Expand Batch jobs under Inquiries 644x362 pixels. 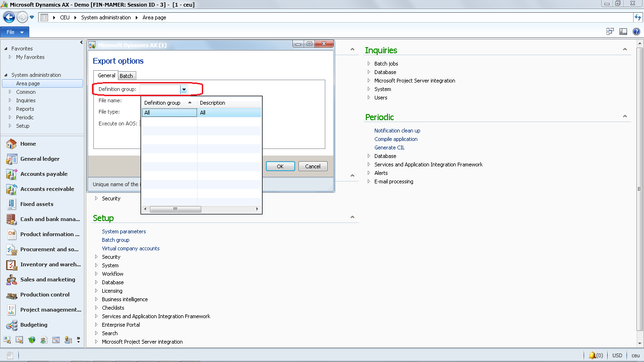point(369,64)
